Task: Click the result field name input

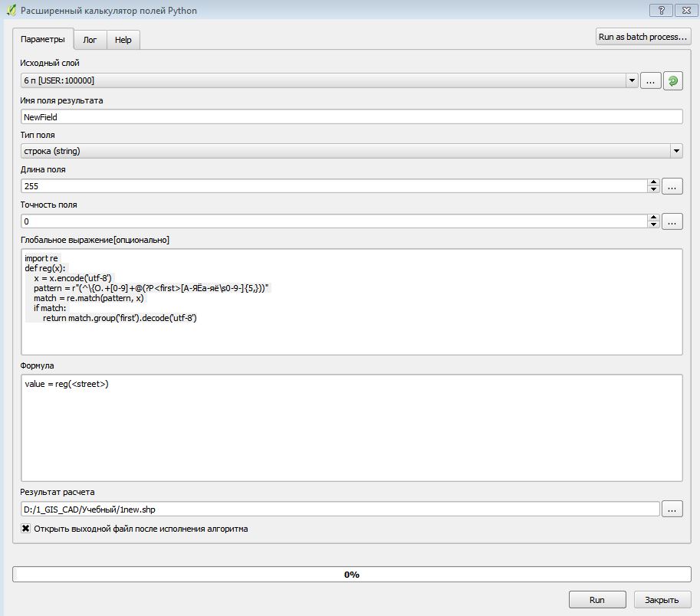Action: pos(352,117)
